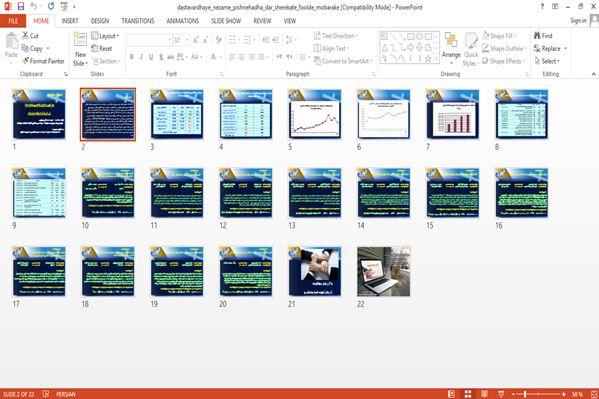The width and height of the screenshot is (599, 399).
Task: Click the Cut scissors icon
Action: pyautogui.click(x=25, y=36)
